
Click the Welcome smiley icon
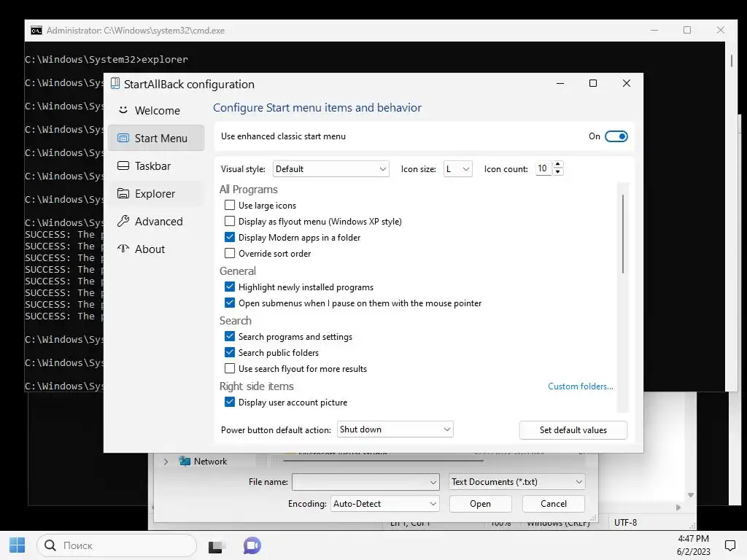[123, 110]
